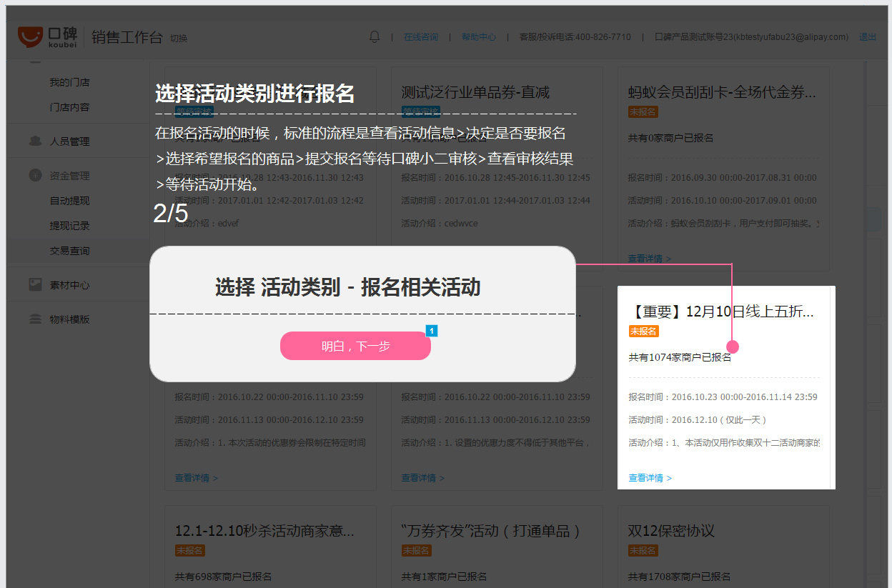892x588 pixels.
Task: Click 切换 next to 销售工作台
Action: click(179, 38)
